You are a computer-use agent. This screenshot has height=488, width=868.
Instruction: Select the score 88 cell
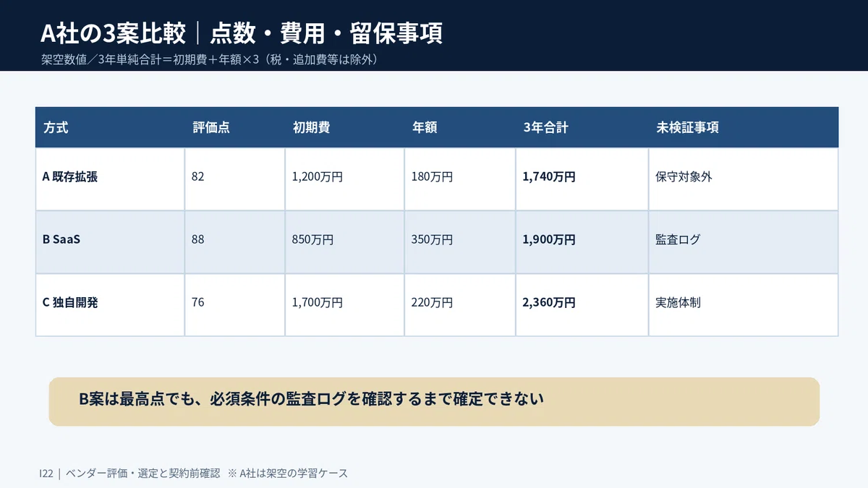(x=235, y=242)
